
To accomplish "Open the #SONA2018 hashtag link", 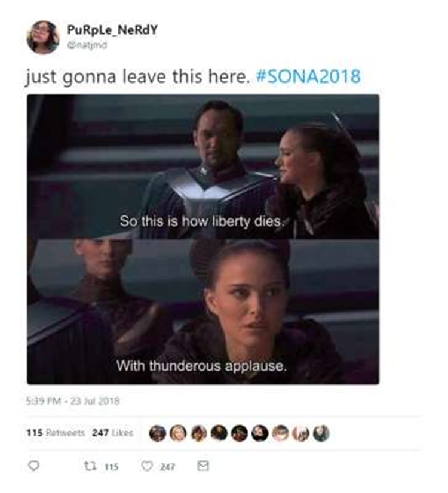I will (309, 76).
